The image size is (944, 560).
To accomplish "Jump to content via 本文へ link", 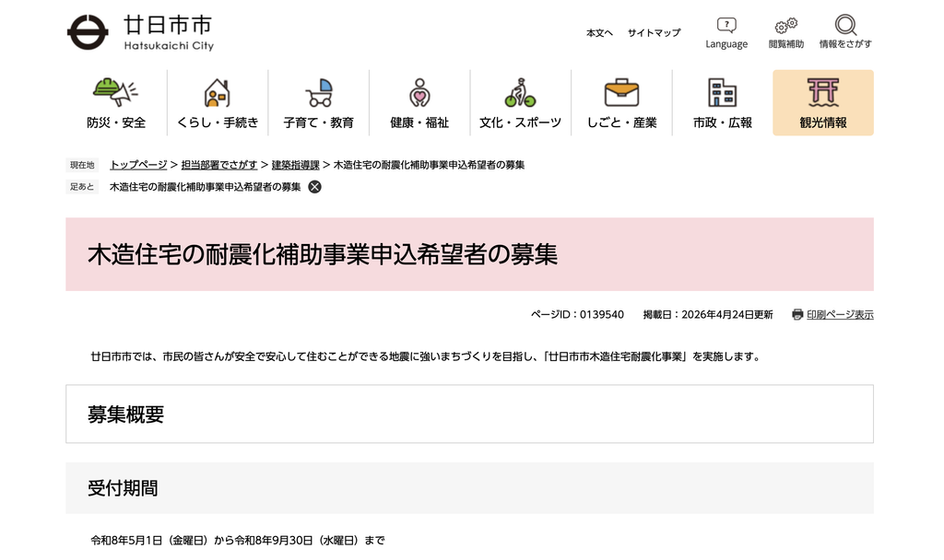I will click(x=599, y=32).
